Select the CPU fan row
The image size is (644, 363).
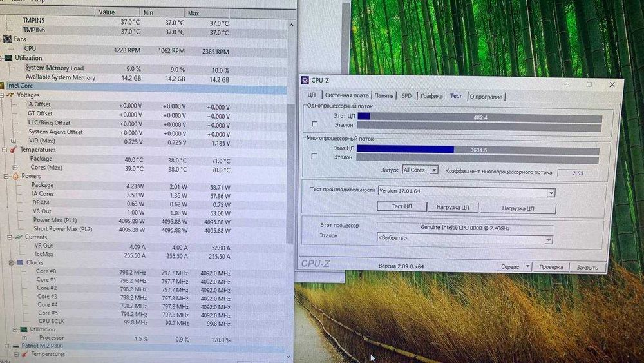coord(144,50)
